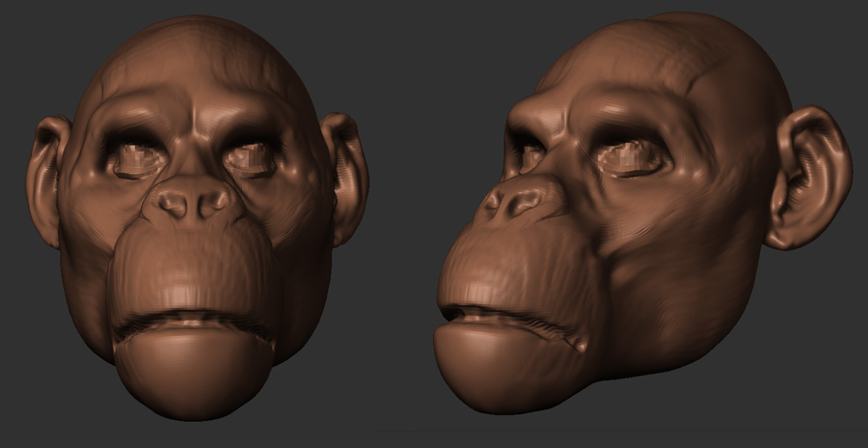The width and height of the screenshot is (868, 448).
Task: Select the front-view head's left-side ear
Action: (47, 179)
